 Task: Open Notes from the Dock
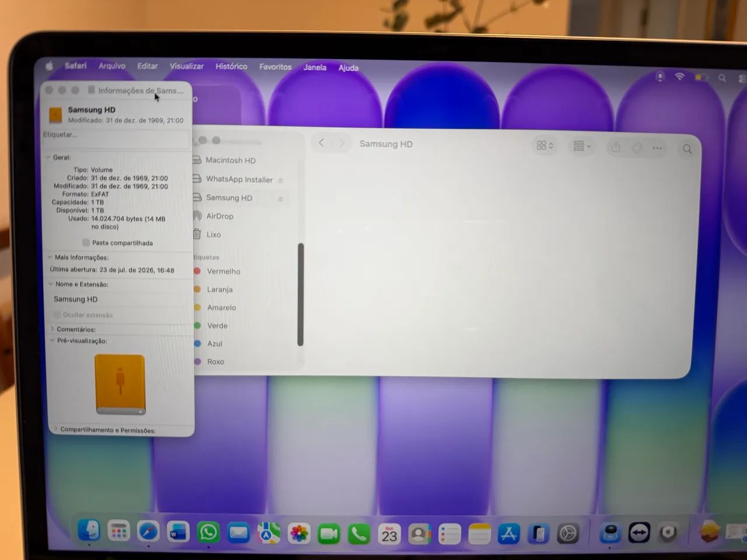479,534
